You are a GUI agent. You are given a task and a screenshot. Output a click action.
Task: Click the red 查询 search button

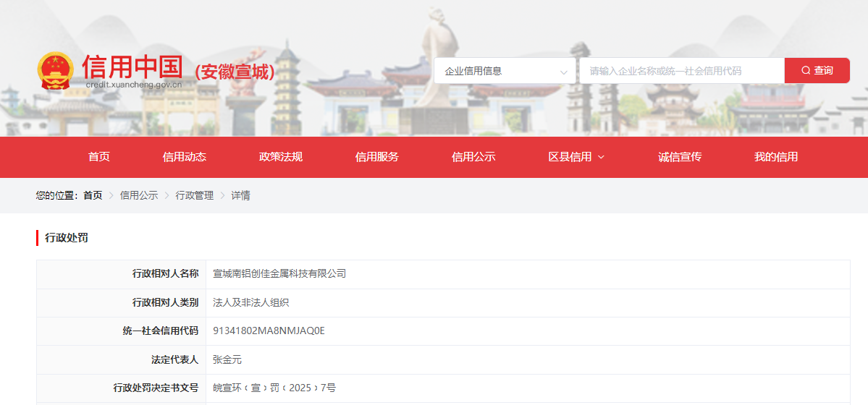point(817,71)
